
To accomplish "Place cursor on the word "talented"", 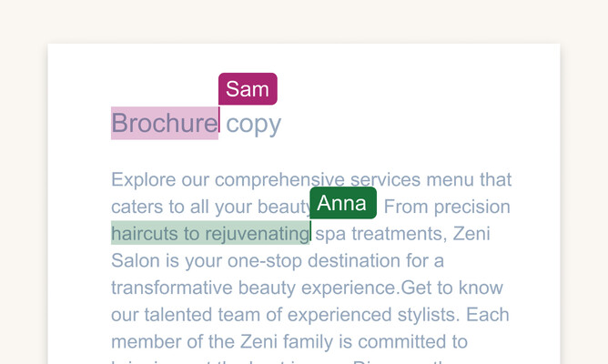I will click(x=182, y=316).
